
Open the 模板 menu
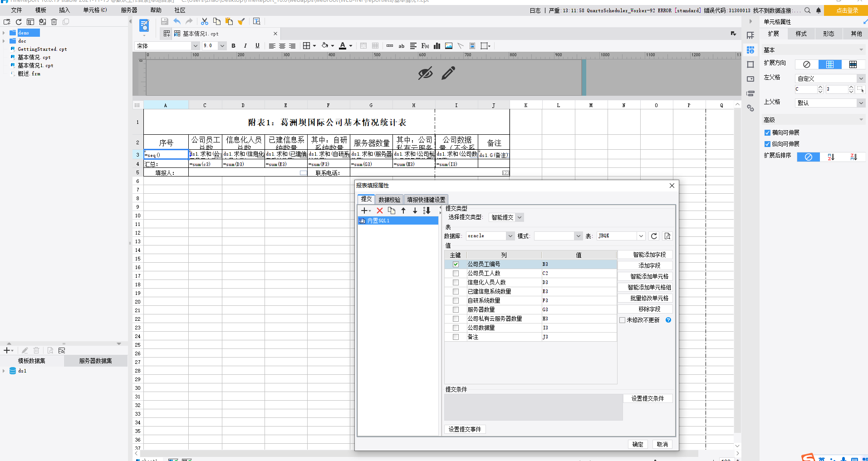[41, 10]
